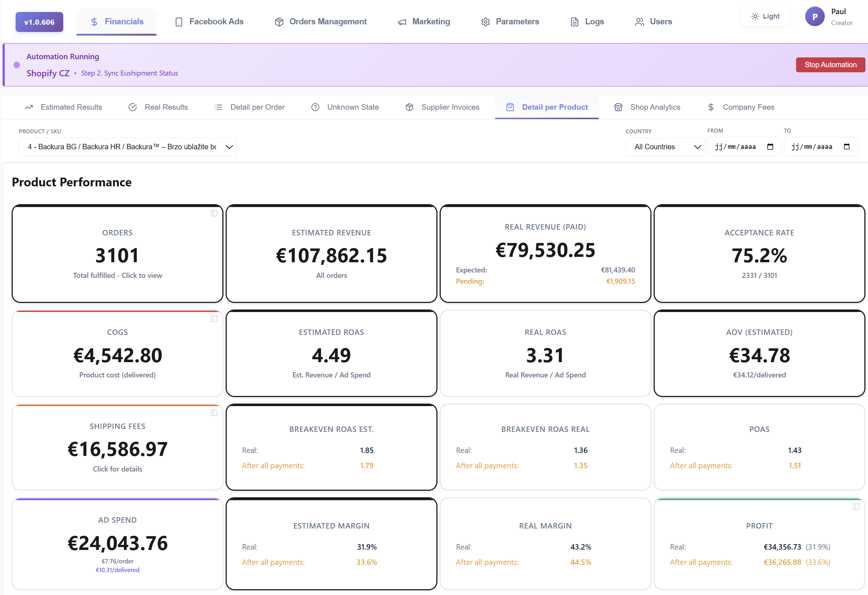Open Marketing via the megaphone icon
Screen dimensions: 868x595
coord(401,22)
